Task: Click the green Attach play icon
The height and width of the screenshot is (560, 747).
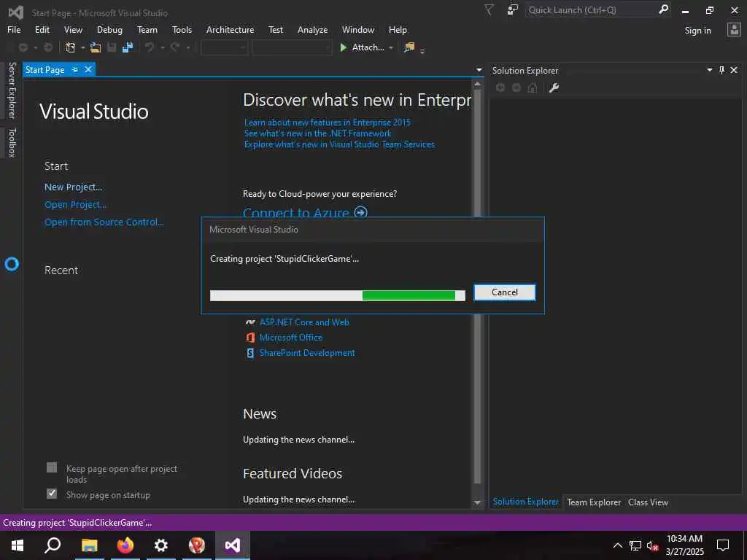Action: [x=343, y=47]
